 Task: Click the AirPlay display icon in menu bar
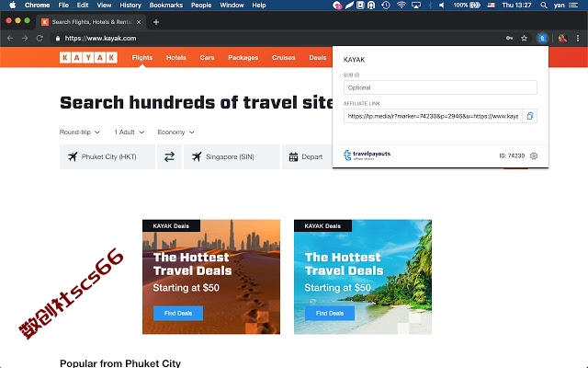point(416,5)
